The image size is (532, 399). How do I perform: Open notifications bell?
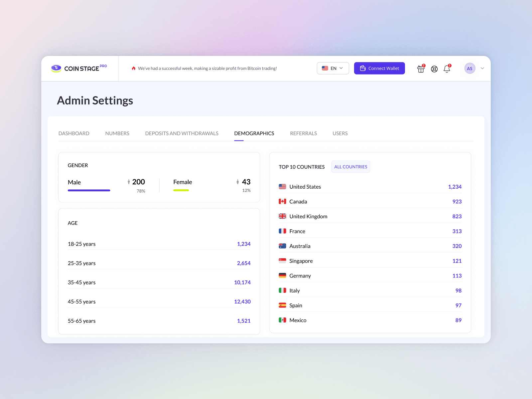pyautogui.click(x=447, y=69)
